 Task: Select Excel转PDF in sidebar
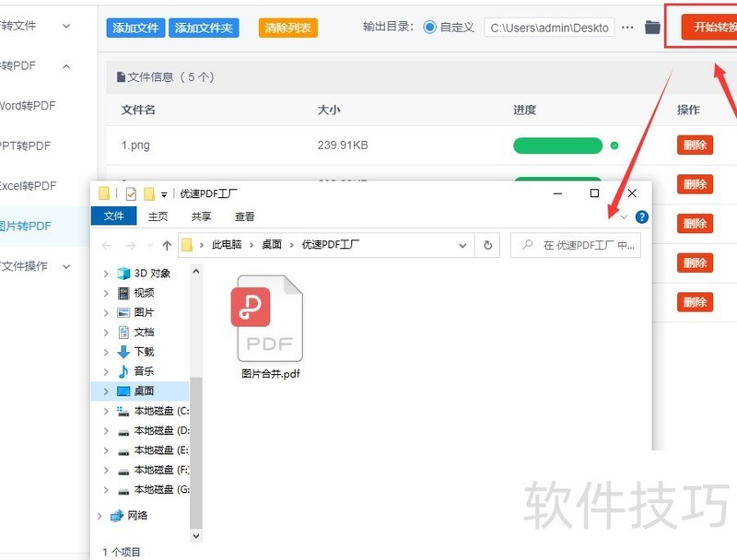[x=28, y=186]
